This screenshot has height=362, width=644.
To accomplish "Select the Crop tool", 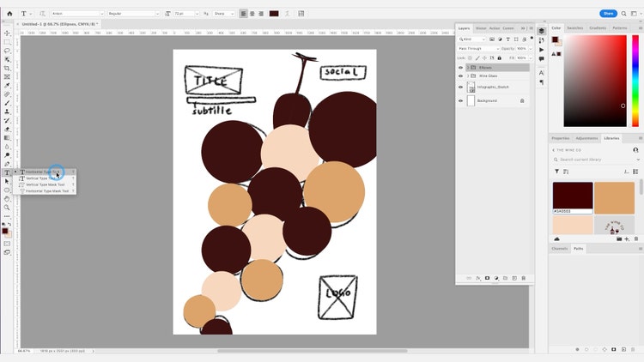I will coord(7,68).
